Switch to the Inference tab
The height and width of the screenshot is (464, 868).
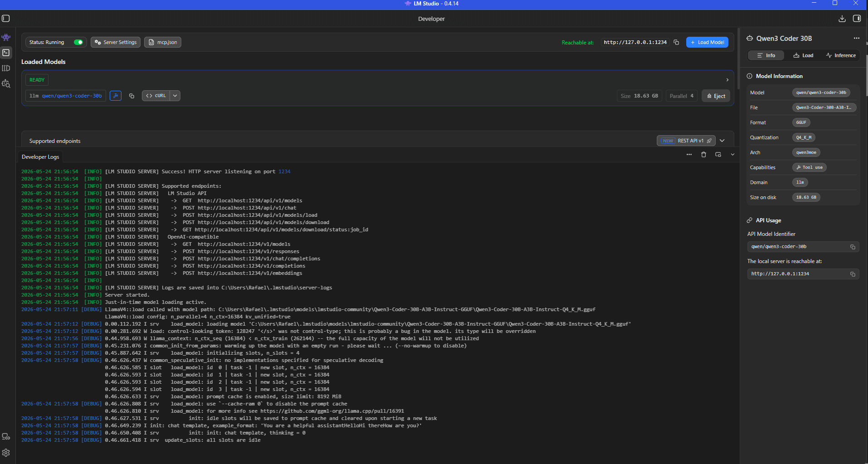pos(841,55)
